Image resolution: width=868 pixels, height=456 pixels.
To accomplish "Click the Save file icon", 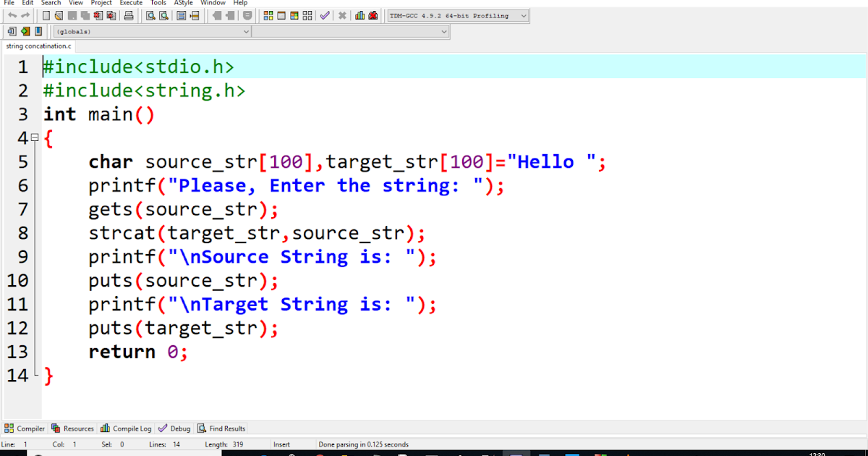I will pos(72,15).
